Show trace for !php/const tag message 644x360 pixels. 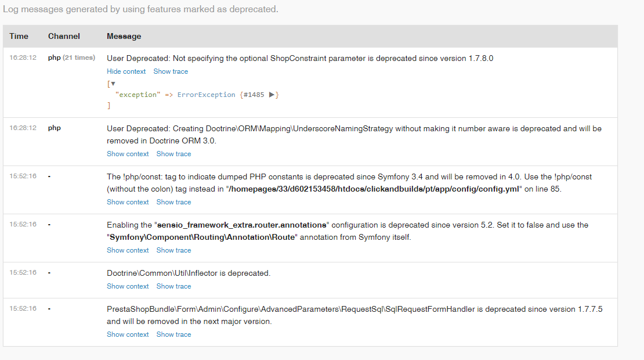click(173, 202)
